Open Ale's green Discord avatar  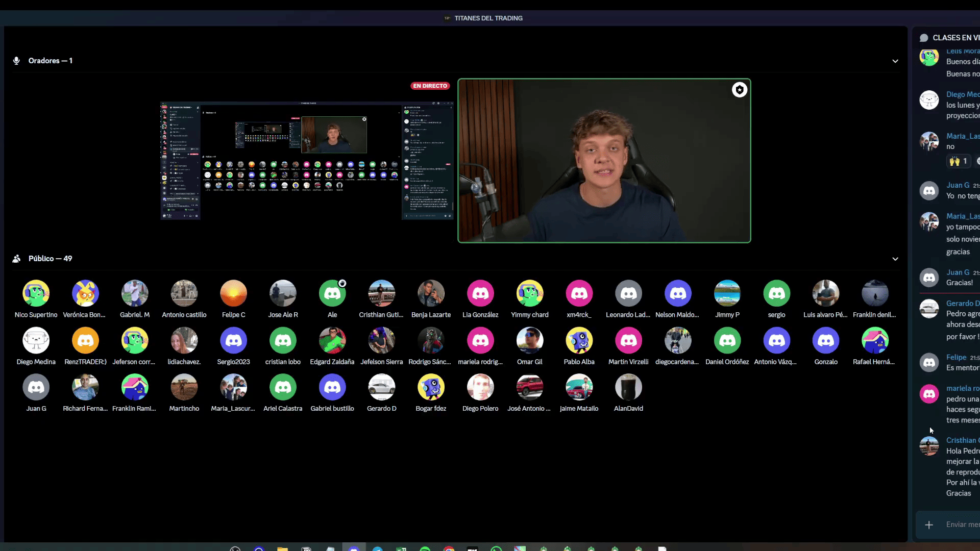click(x=332, y=293)
